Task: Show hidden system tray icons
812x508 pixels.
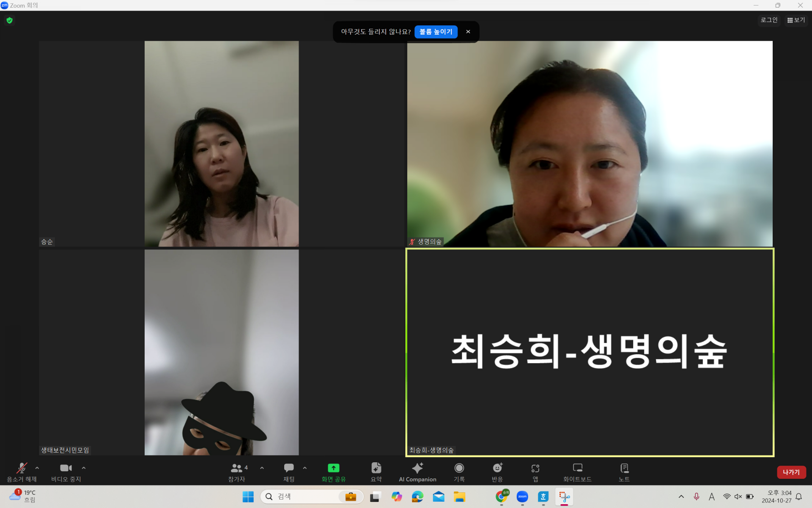Action: pyautogui.click(x=681, y=497)
